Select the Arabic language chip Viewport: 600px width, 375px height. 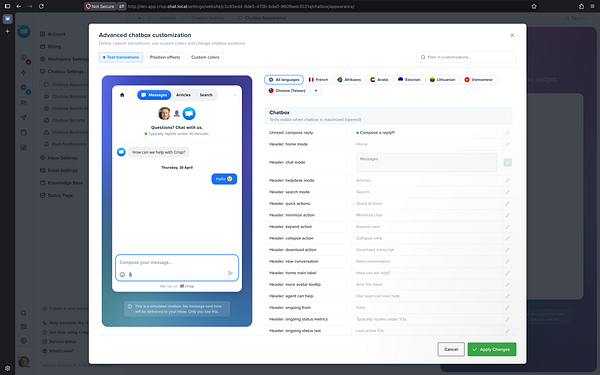coord(379,80)
